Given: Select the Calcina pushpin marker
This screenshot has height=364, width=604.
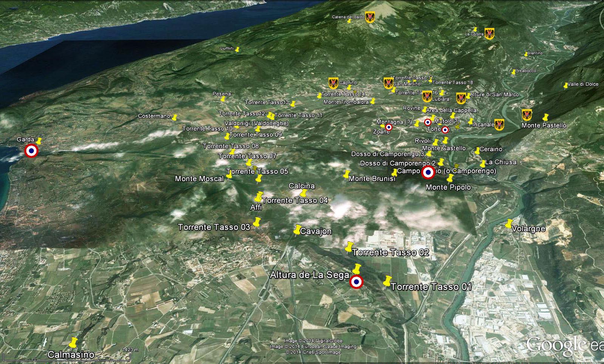Looking at the screenshot, I should pyautogui.click(x=303, y=193).
